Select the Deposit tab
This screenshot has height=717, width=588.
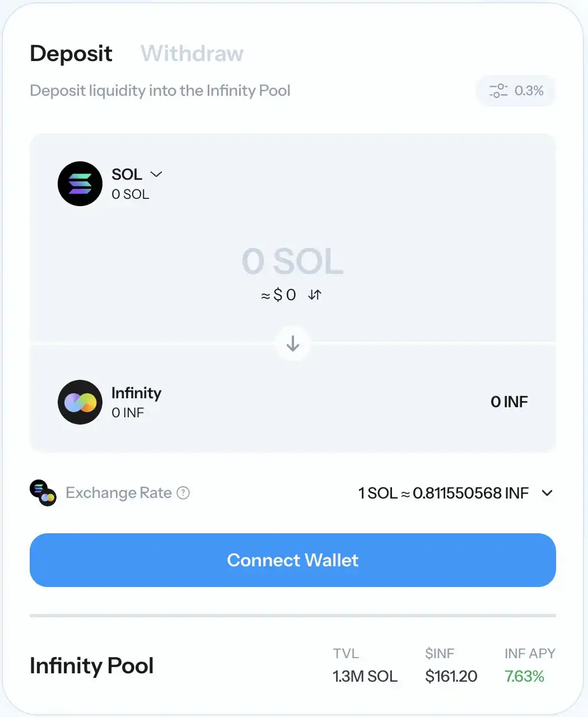click(x=71, y=54)
